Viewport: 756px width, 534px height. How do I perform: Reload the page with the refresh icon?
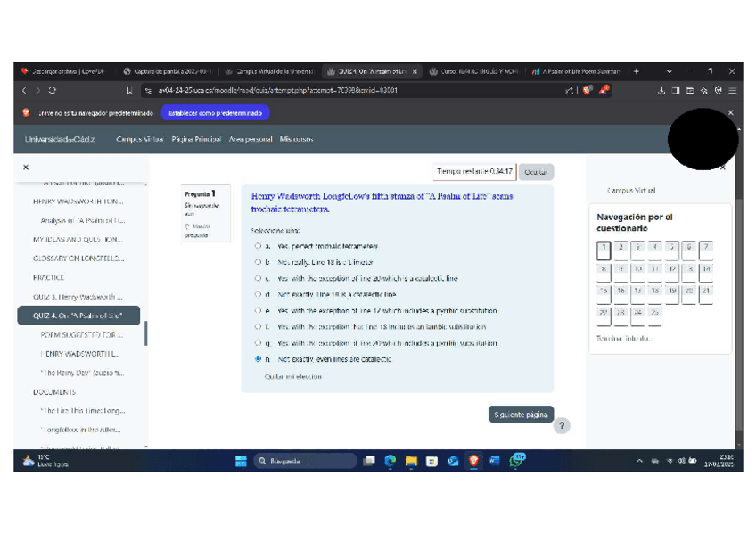[53, 90]
